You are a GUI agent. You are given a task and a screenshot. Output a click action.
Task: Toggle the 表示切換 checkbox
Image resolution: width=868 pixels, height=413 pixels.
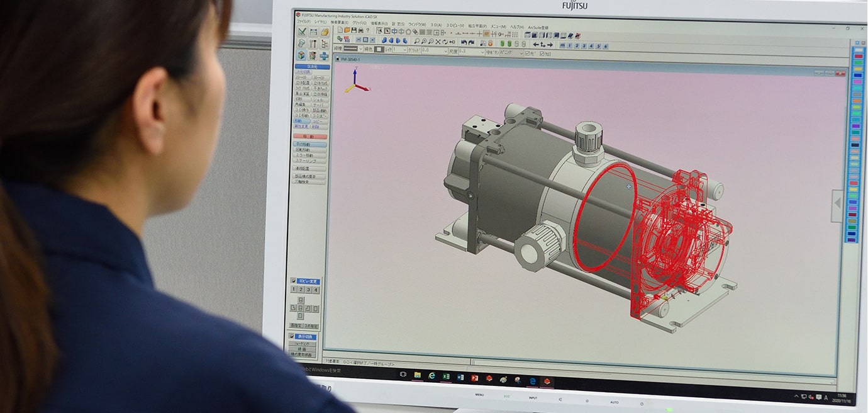[x=292, y=336]
